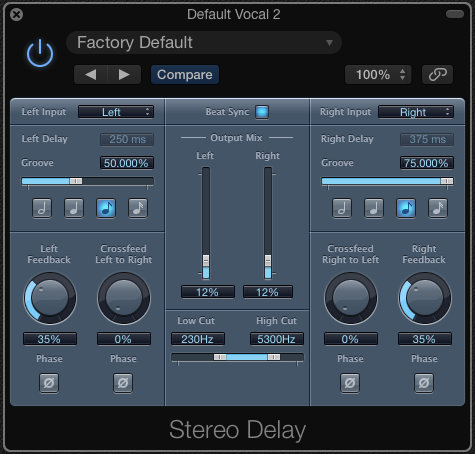The height and width of the screenshot is (454, 475).
Task: Click the Crossfeed Right to Left 0% field
Action: pyautogui.click(x=351, y=339)
